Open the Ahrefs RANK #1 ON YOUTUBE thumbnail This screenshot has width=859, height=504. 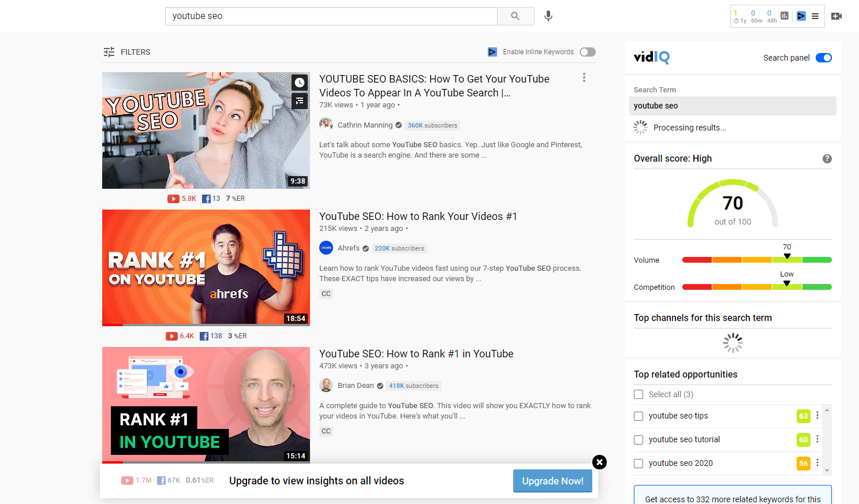pos(206,268)
